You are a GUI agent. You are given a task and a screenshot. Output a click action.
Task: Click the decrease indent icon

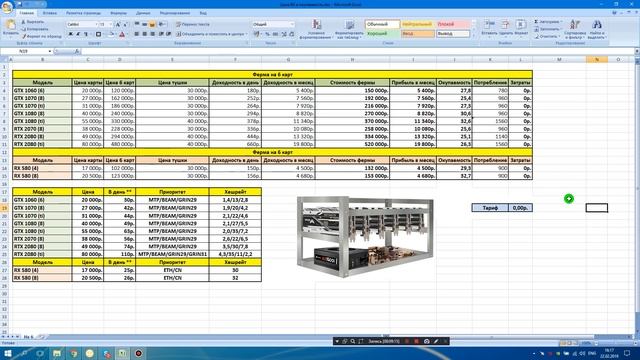161,34
